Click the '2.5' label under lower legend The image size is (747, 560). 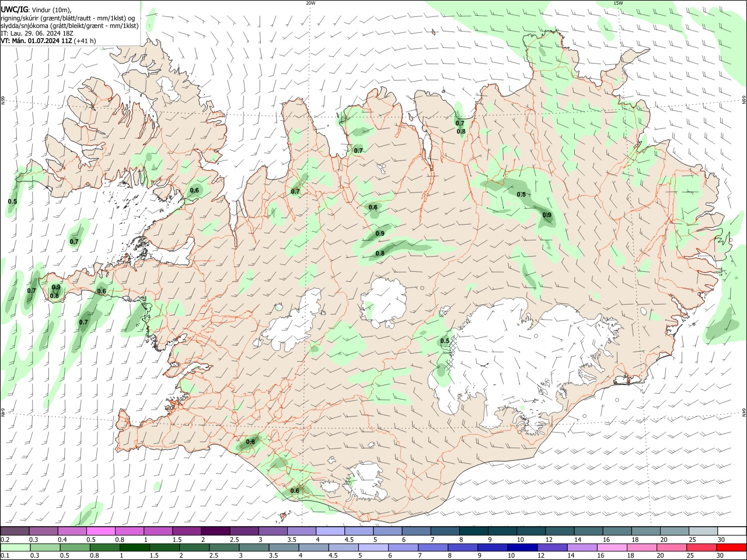pyautogui.click(x=214, y=556)
